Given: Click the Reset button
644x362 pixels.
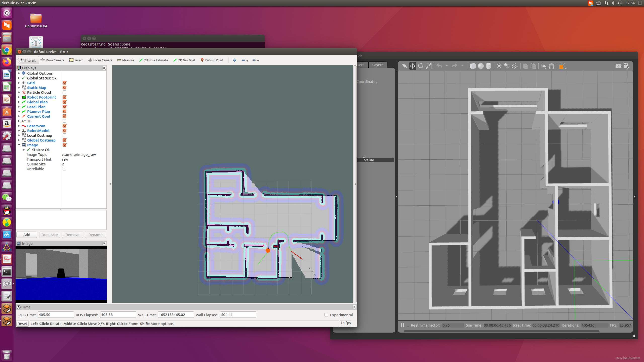Looking at the screenshot, I should [x=22, y=324].
